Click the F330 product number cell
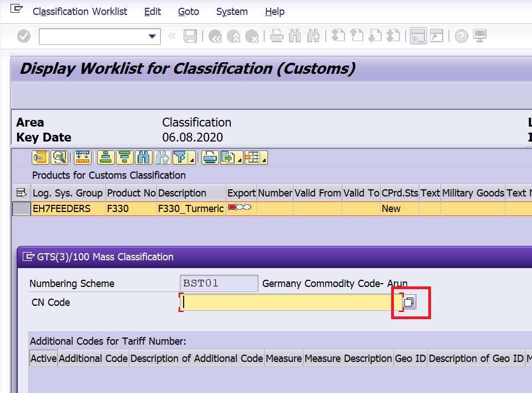Screen dimensions: 532x393 [131, 208]
